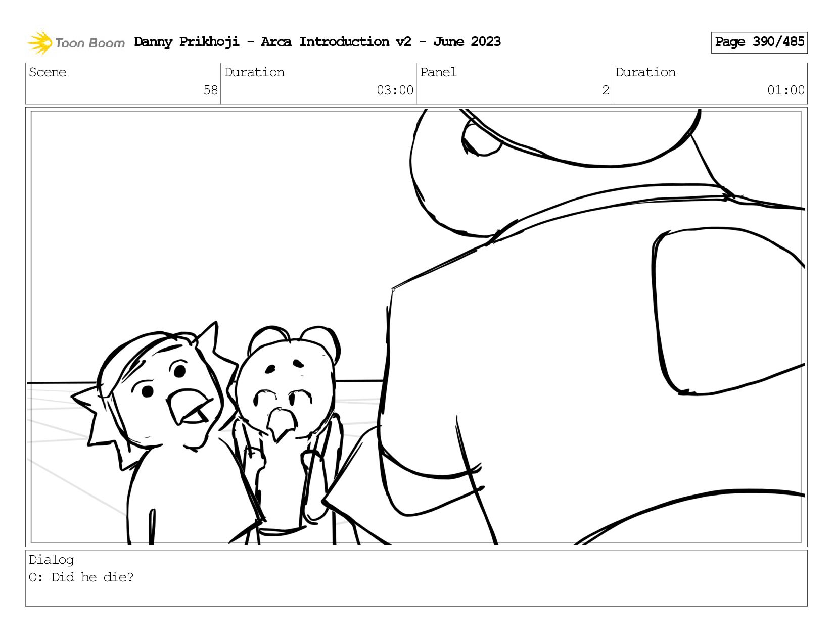Click the 'Dialog' label
The height and width of the screenshot is (644, 834).
click(x=52, y=560)
